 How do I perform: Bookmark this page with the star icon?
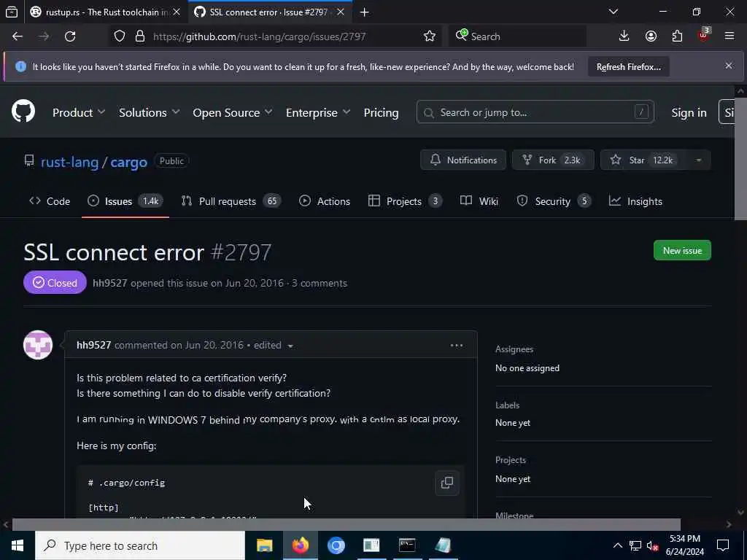[x=429, y=36]
